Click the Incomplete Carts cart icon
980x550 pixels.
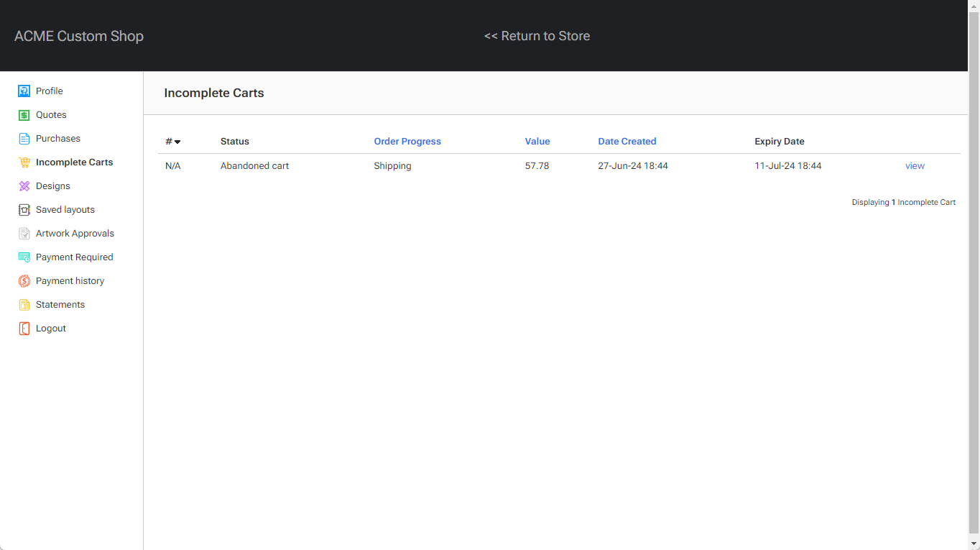pos(24,162)
